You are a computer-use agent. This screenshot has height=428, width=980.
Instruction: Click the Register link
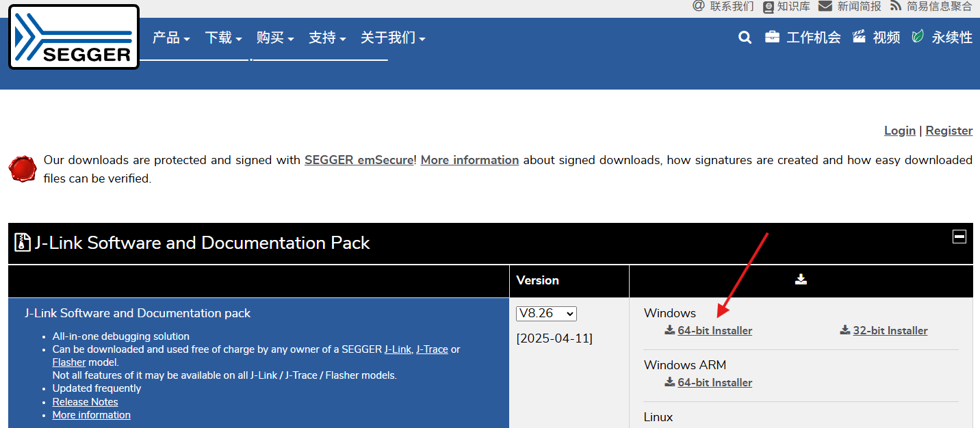pyautogui.click(x=949, y=131)
